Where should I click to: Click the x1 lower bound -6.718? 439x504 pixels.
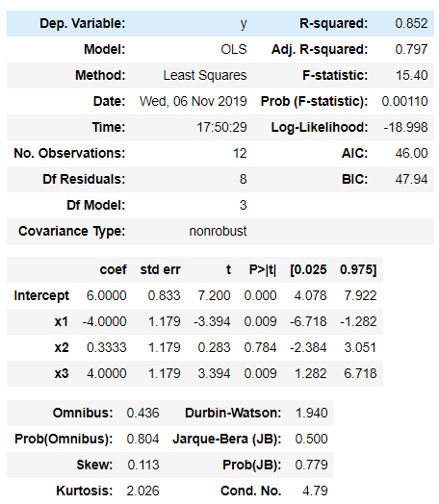pyautogui.click(x=308, y=322)
